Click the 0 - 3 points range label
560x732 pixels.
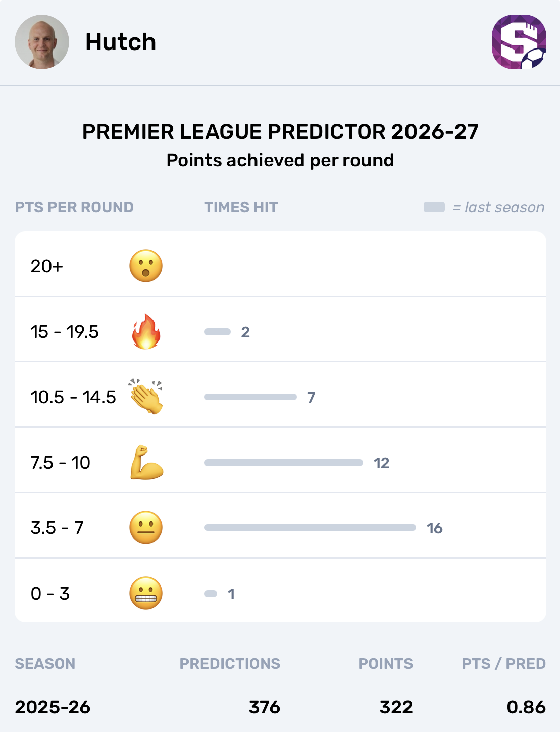tap(50, 594)
